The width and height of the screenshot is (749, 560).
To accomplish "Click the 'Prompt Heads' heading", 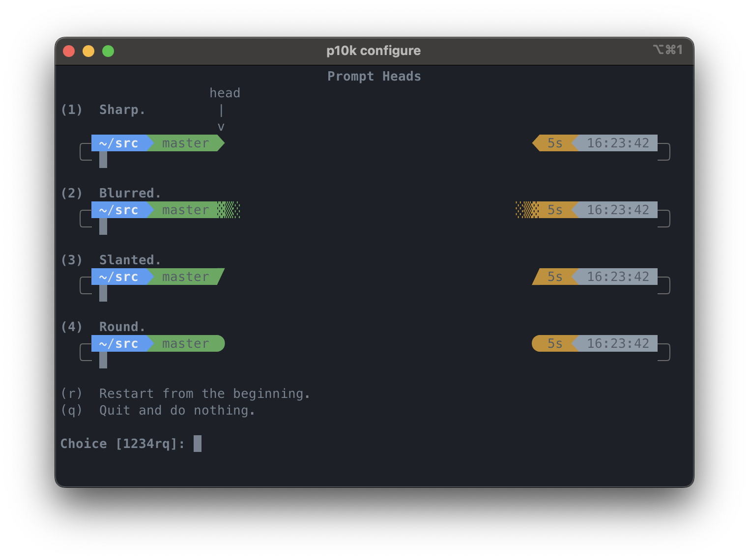I will [x=374, y=76].
